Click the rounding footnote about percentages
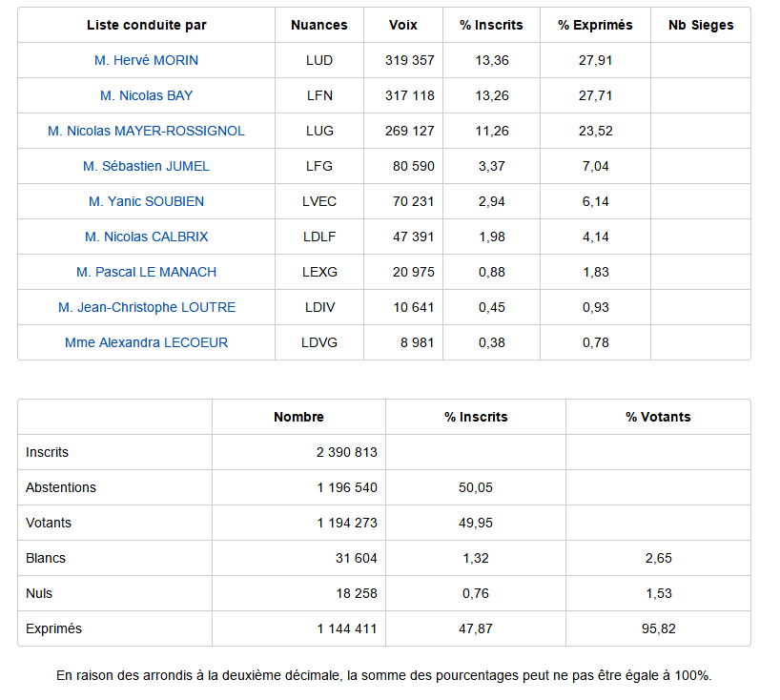Image resolution: width=780 pixels, height=700 pixels. pos(383,675)
